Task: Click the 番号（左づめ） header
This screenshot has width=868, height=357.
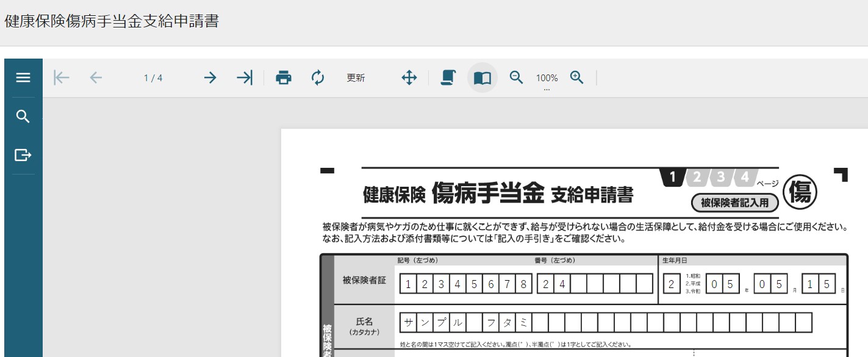Action: pyautogui.click(x=554, y=261)
